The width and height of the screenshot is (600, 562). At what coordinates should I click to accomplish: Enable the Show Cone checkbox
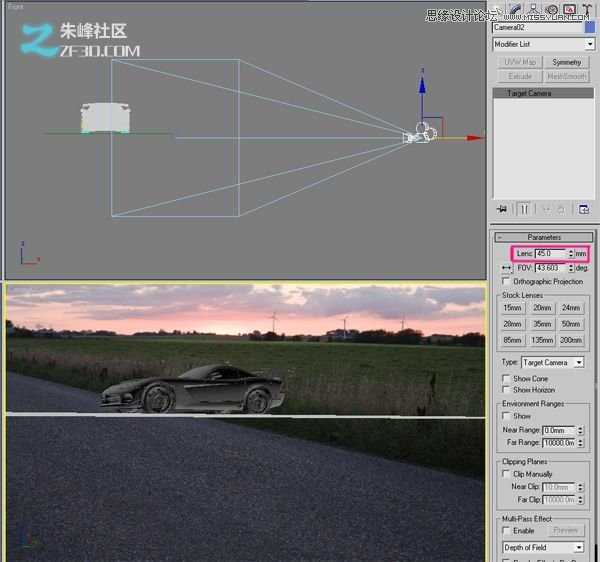point(506,378)
